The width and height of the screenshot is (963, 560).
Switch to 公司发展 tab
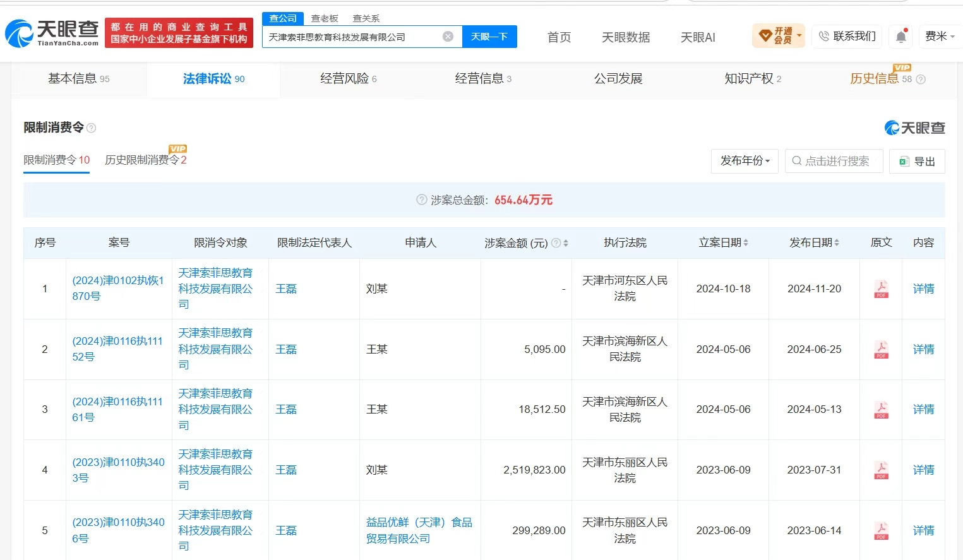(618, 79)
